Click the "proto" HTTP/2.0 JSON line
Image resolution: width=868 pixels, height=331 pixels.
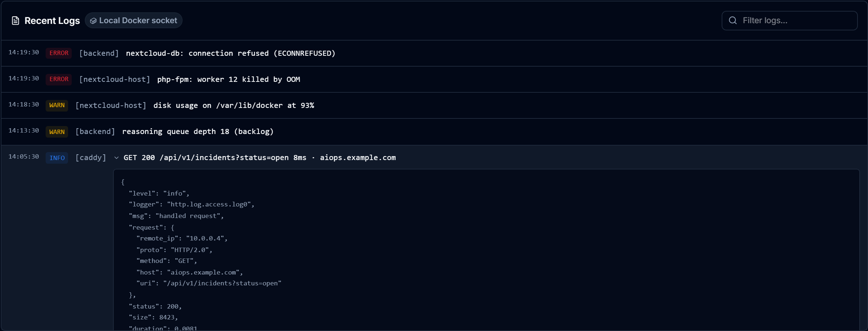(174, 250)
